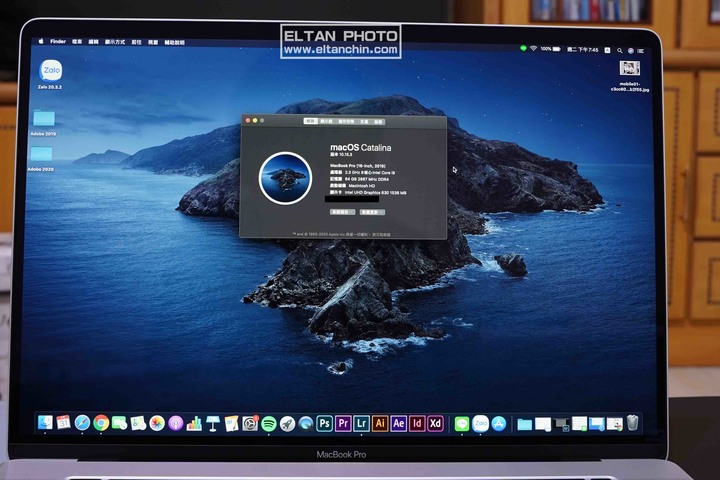Open the blue folder stack in Dock
The width and height of the screenshot is (720, 480).
tap(524, 424)
